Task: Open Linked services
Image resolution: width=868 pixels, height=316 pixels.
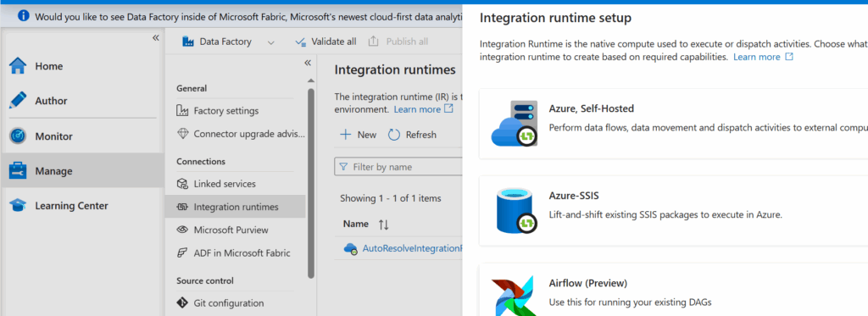Action: click(x=236, y=184)
